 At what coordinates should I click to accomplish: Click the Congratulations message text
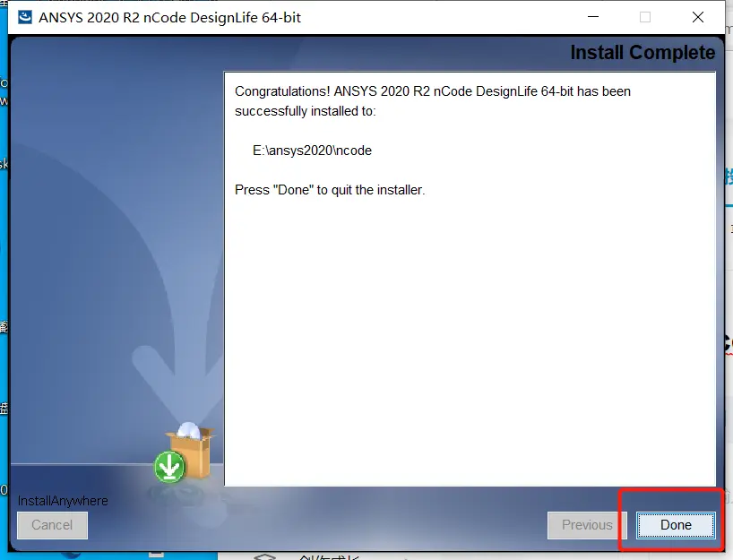(433, 101)
